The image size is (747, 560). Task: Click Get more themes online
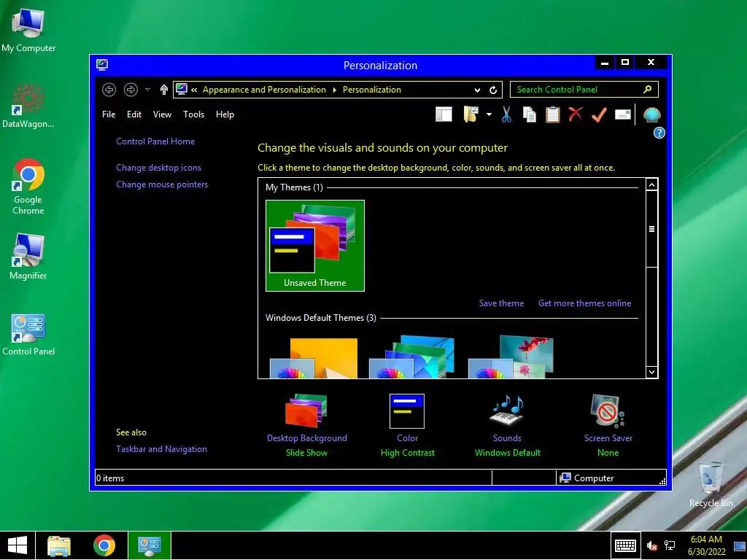pos(584,303)
